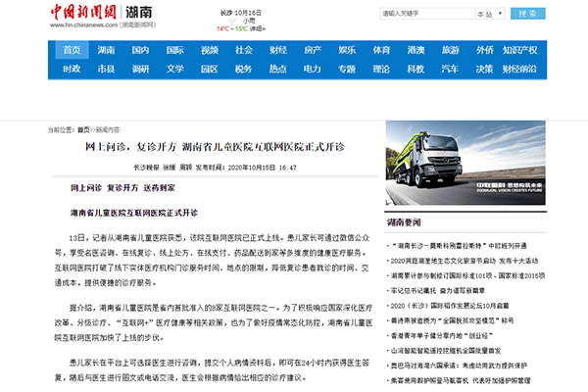Click the 湖南要闻 sidebar heading
The image size is (588, 392).
click(404, 222)
